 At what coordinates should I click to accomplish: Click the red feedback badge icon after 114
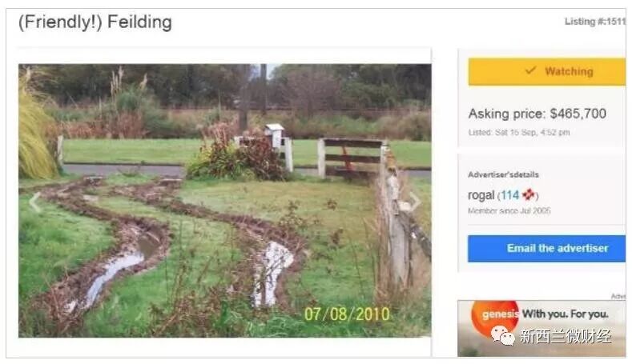point(529,195)
